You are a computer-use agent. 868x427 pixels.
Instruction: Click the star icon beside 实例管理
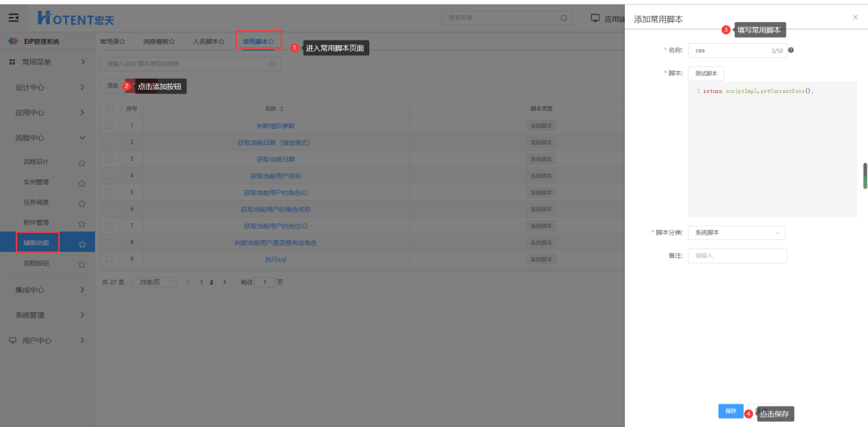click(82, 183)
